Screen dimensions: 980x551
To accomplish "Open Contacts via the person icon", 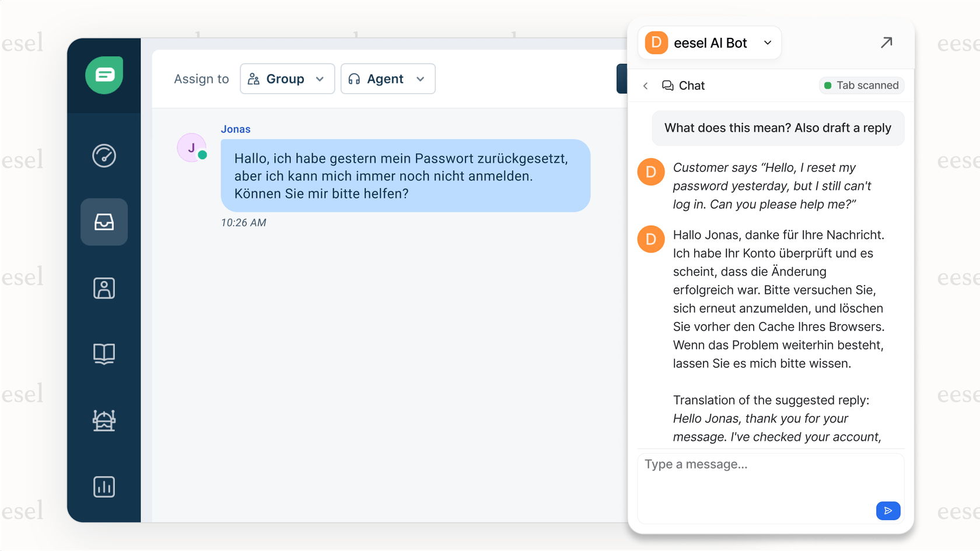I will [x=104, y=288].
